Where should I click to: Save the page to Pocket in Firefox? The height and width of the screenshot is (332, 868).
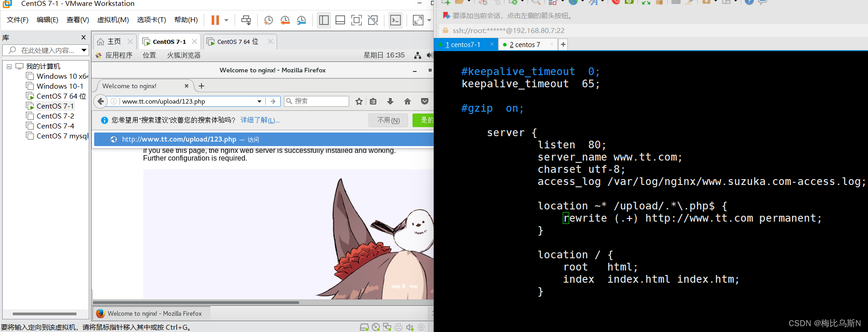[x=425, y=101]
